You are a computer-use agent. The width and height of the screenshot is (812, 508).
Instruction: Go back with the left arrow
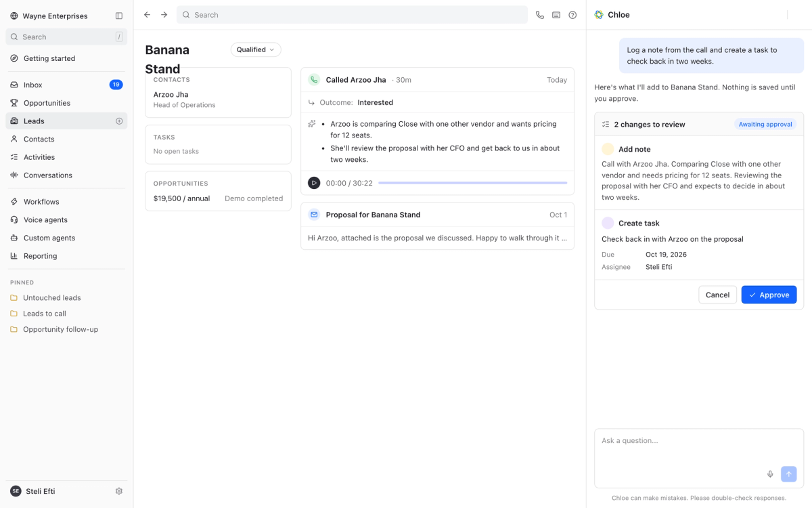(x=148, y=15)
